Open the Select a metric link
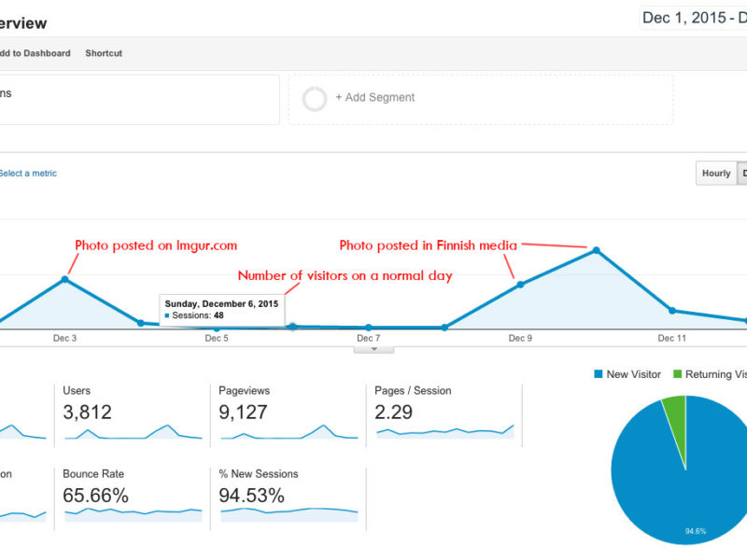The height and width of the screenshot is (560, 747). (x=28, y=174)
